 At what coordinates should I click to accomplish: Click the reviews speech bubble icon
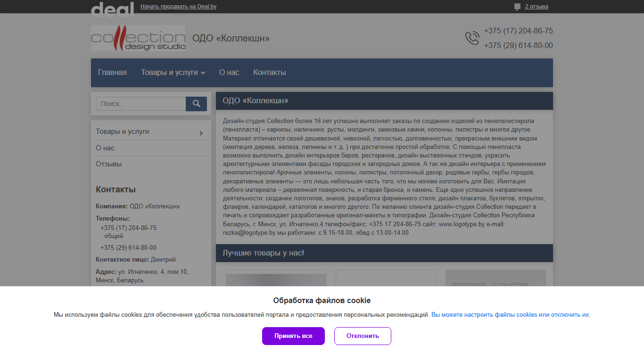(x=517, y=7)
